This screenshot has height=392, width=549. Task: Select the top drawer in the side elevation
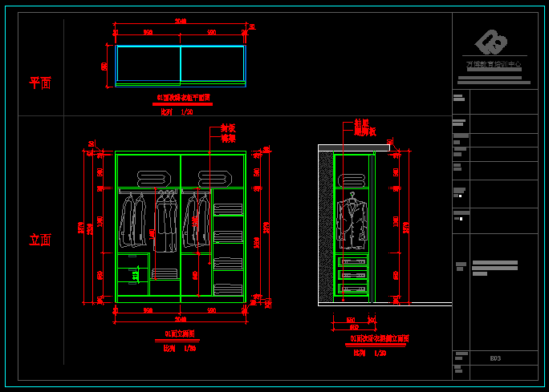click(352, 261)
